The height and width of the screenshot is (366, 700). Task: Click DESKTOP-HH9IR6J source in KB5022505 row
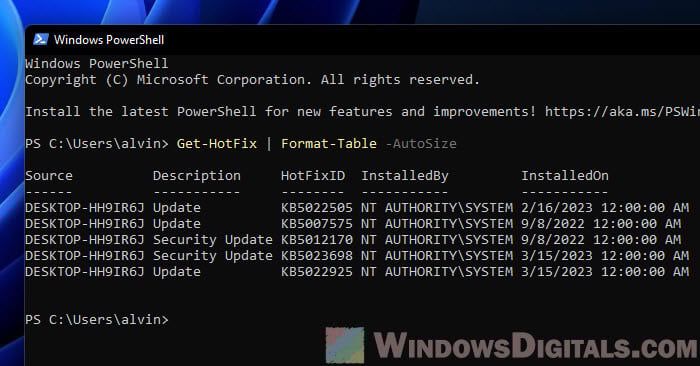coord(85,208)
